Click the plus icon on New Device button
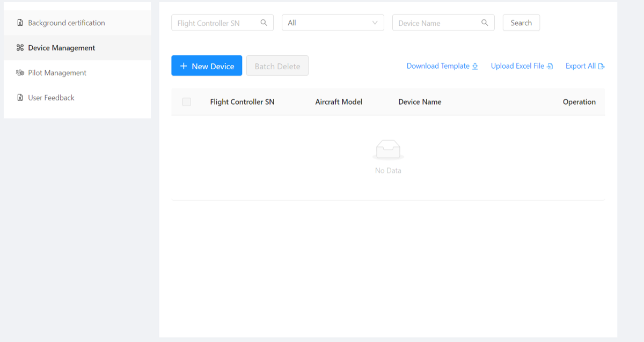 (184, 65)
